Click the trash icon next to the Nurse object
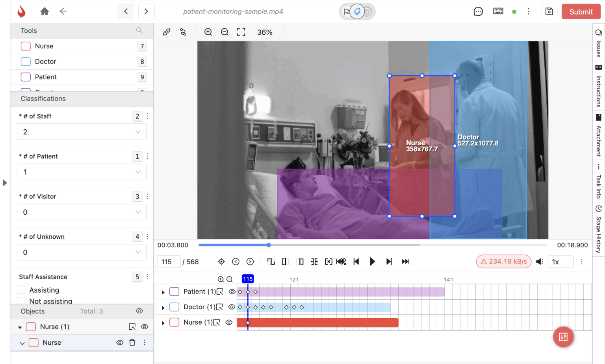This screenshot has width=605, height=364. click(x=132, y=342)
